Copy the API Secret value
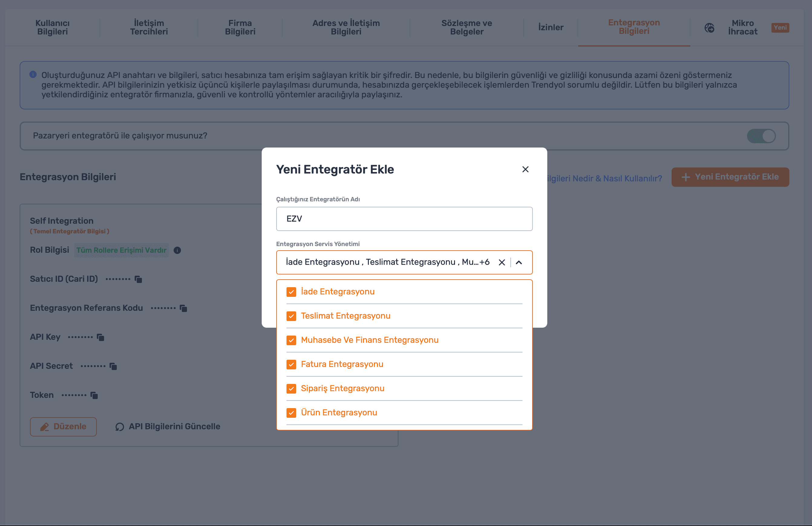 [x=113, y=366]
